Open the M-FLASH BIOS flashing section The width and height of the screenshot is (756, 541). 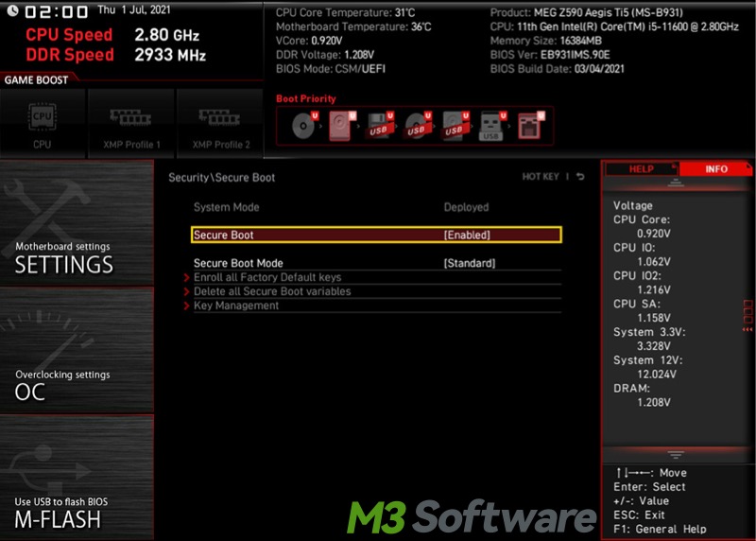[x=77, y=478]
